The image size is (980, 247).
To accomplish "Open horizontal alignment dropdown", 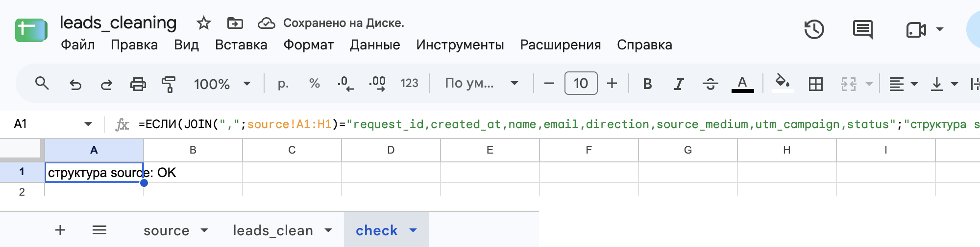I will [x=903, y=84].
